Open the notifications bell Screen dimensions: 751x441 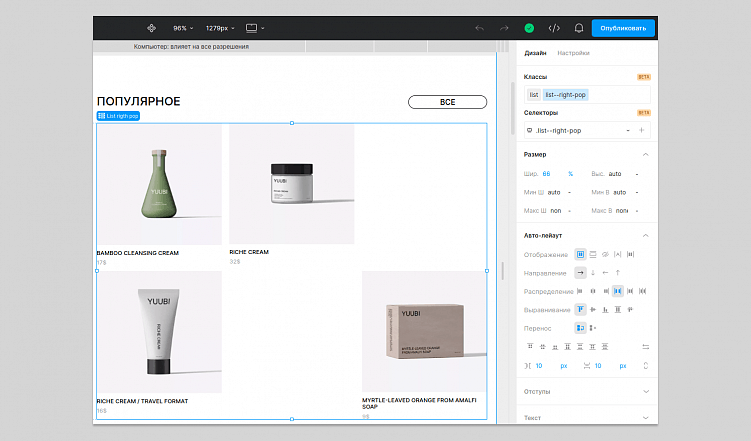tap(579, 28)
